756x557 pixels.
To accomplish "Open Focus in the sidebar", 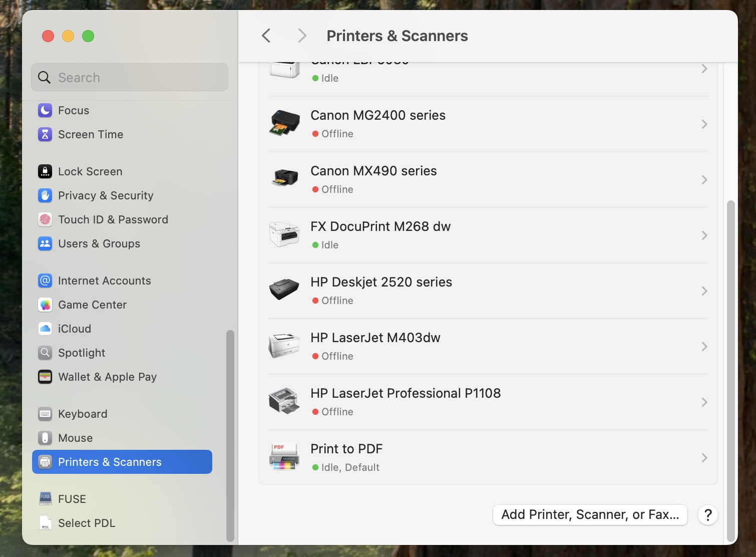I will [x=122, y=110].
